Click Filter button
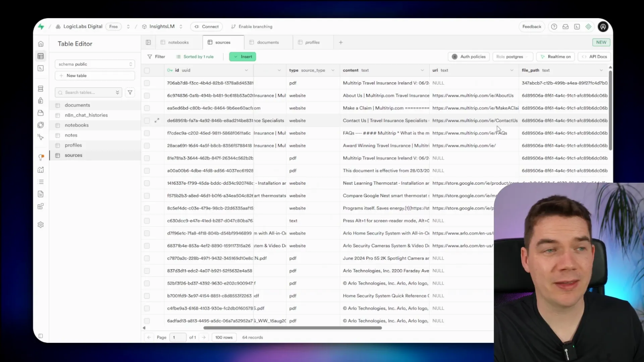This screenshot has width=644, height=362. (156, 57)
